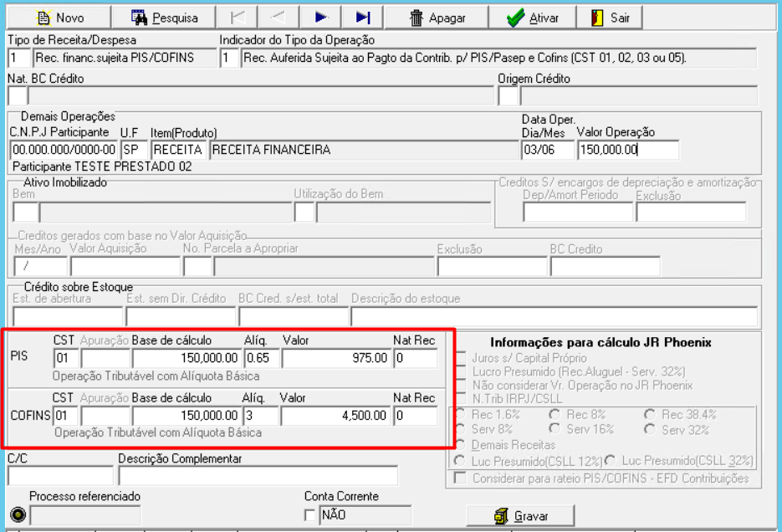The width and height of the screenshot is (782, 532).
Task: Click Nat. BC Crédito code field
Action: tap(18, 95)
